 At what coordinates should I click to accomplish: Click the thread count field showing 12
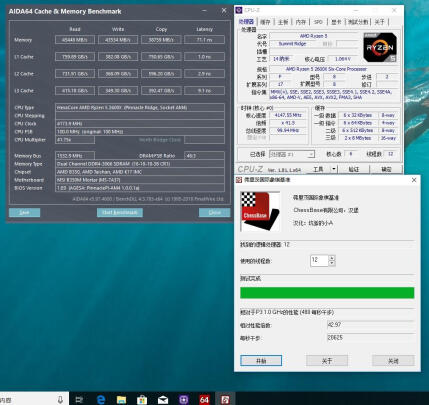(x=319, y=260)
